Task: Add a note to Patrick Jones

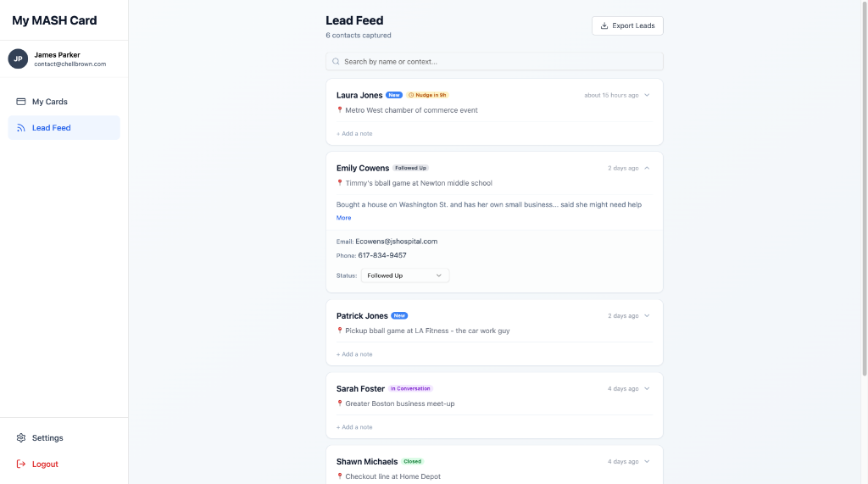Action: pos(354,354)
